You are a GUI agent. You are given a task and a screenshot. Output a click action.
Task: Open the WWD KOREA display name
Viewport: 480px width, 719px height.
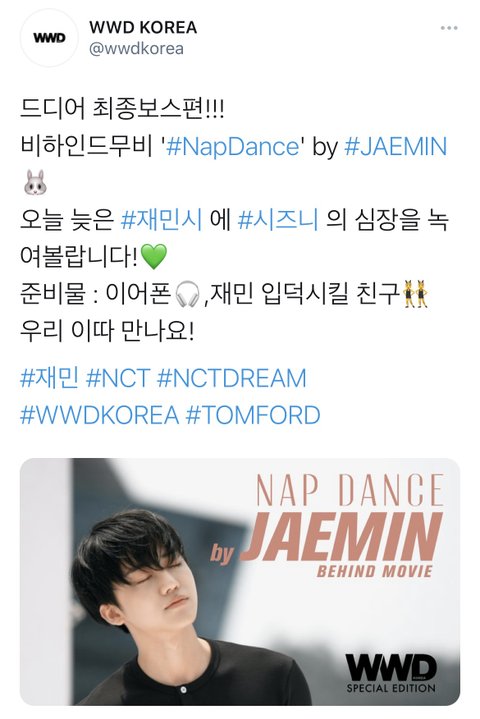(x=143, y=28)
